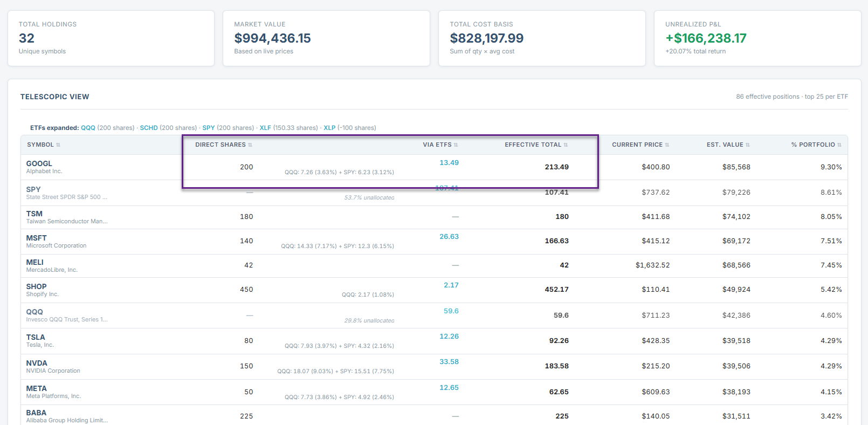Viewport: 868px width, 425px height.
Task: Click TSLA via-ETFs value 12.26
Action: 449,336
